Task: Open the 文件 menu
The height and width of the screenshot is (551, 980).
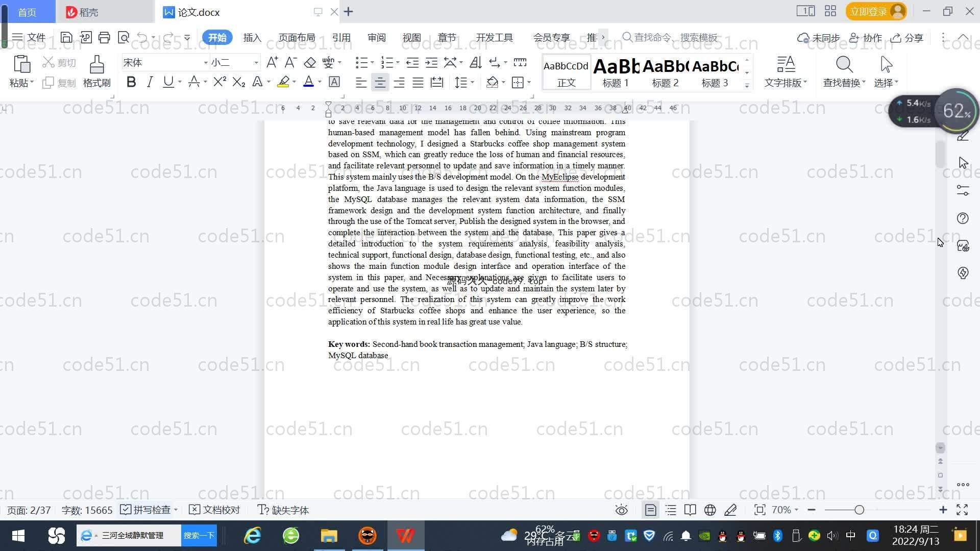Action: pyautogui.click(x=29, y=38)
